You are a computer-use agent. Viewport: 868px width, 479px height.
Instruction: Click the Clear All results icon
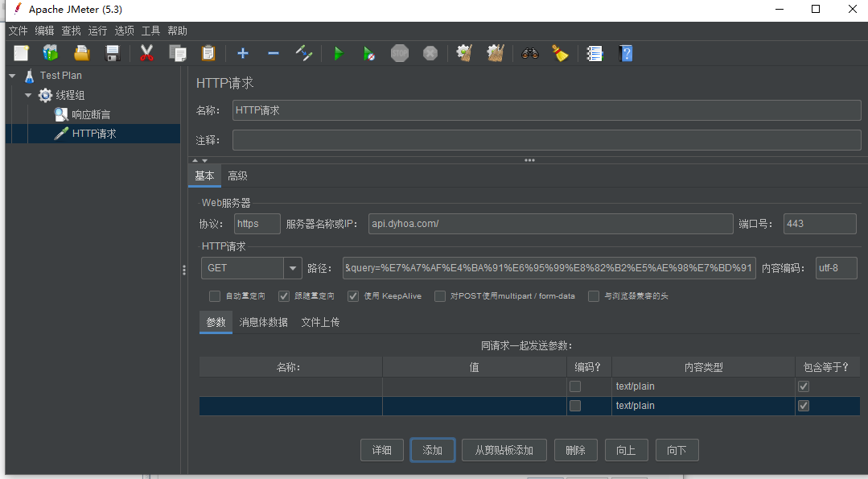point(496,53)
